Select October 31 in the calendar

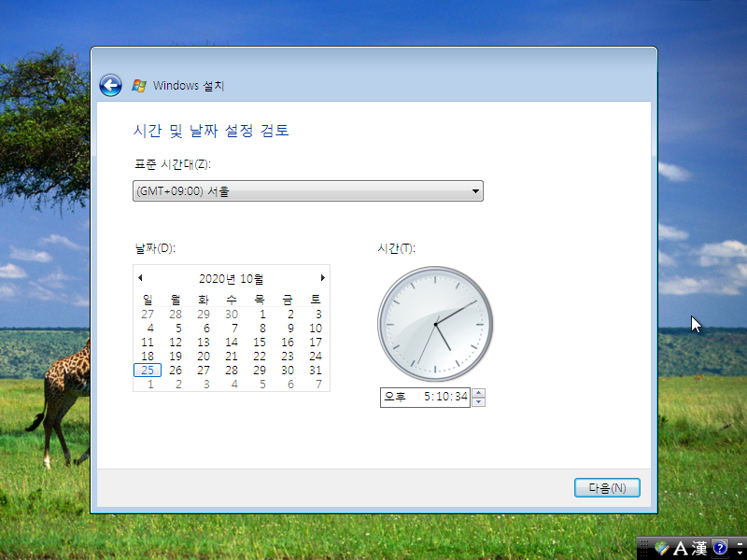pyautogui.click(x=316, y=370)
